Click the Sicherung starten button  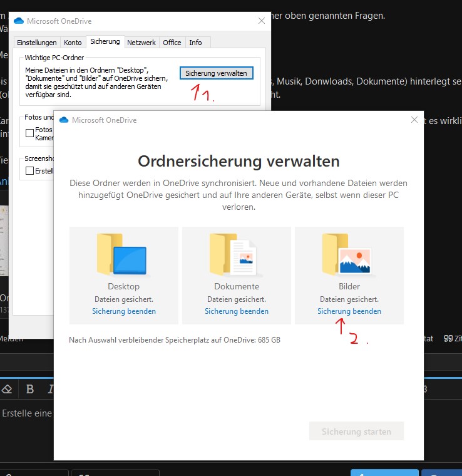tap(356, 431)
